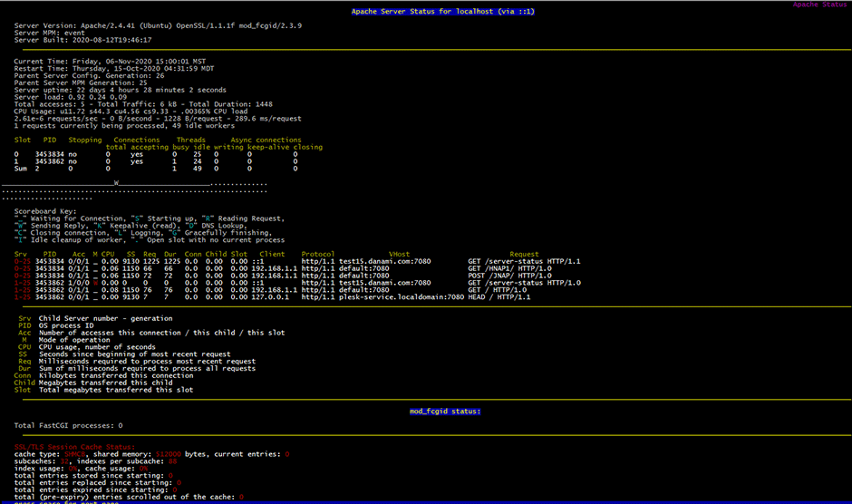The image size is (852, 504).
Task: Click the 'Total accesses: 5' line
Action: [x=143, y=104]
